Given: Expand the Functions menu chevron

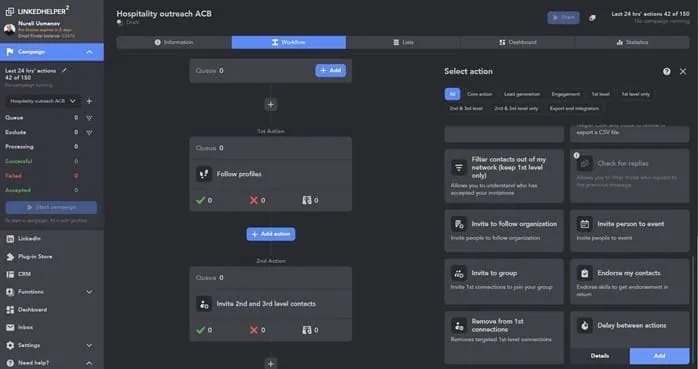Looking at the screenshot, I should click(89, 292).
